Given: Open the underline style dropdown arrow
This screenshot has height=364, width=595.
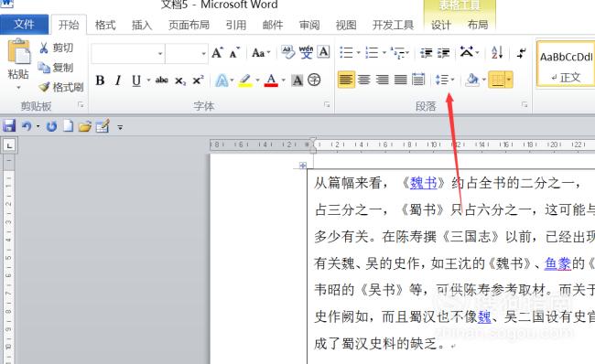Looking at the screenshot, I should coord(148,80).
